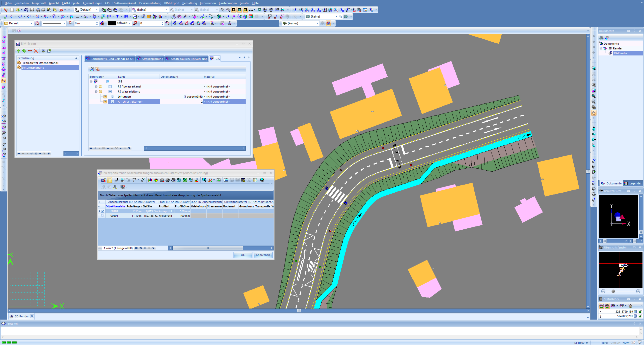Click the first icon in GIS tab toolbar
The width and height of the screenshot is (644, 345).
click(x=92, y=69)
